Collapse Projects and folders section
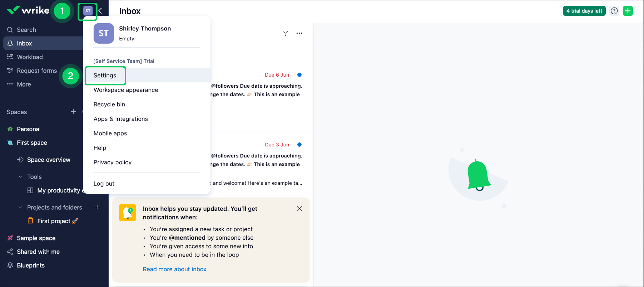Viewport: 644px width, 287px height. pos(20,208)
